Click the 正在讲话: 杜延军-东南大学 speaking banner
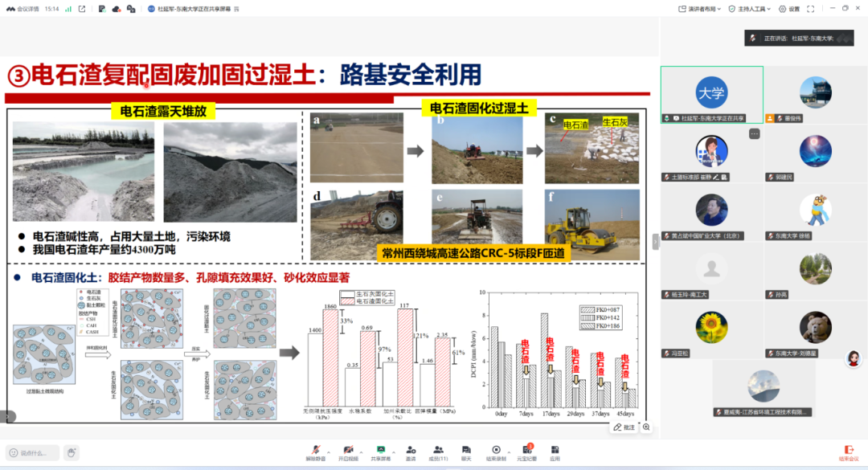This screenshot has width=868, height=470. [799, 39]
